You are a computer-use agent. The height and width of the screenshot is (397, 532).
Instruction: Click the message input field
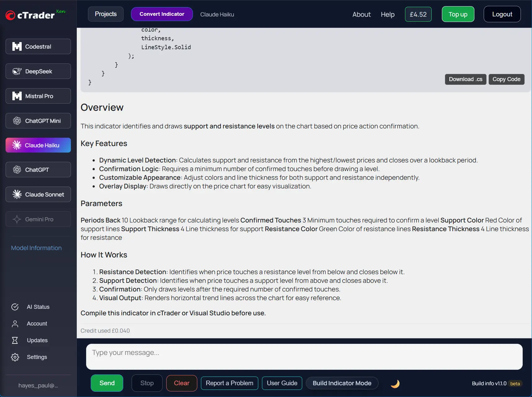304,357
